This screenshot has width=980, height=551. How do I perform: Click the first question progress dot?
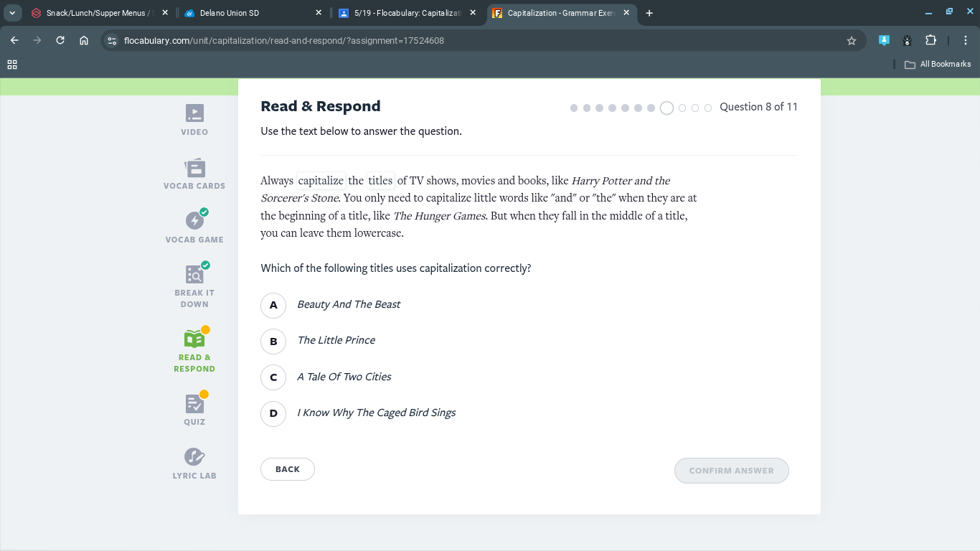click(x=574, y=108)
